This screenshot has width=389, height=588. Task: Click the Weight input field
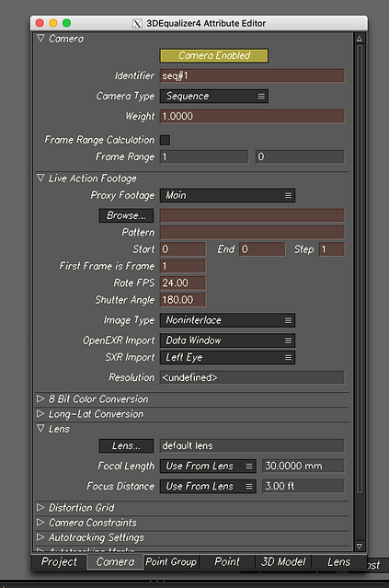point(252,116)
